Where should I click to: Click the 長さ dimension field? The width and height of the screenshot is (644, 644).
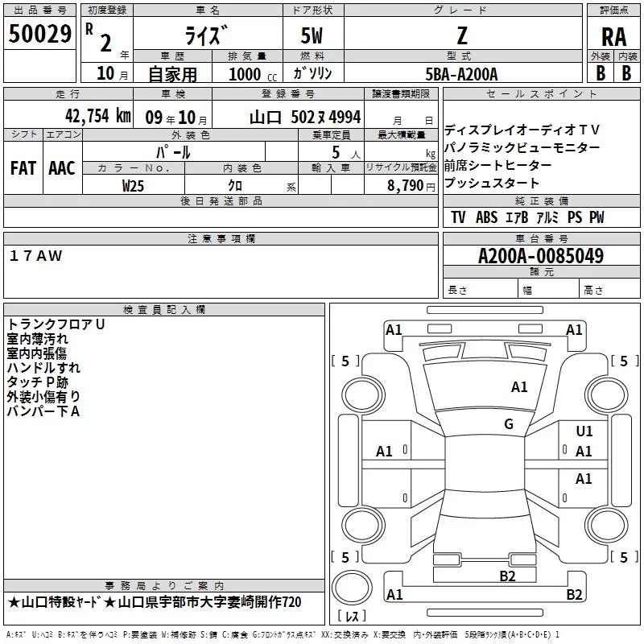[480, 290]
